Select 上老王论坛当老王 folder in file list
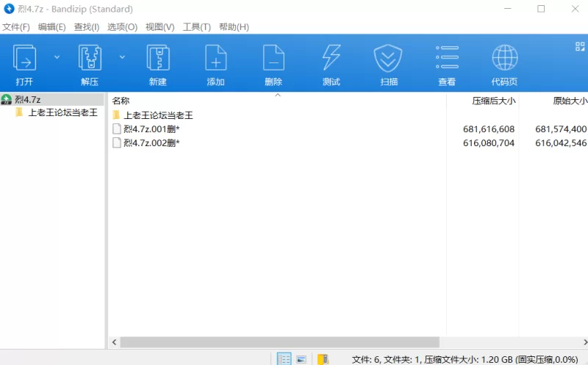Screen dimensions: 588x365 [x=158, y=115]
